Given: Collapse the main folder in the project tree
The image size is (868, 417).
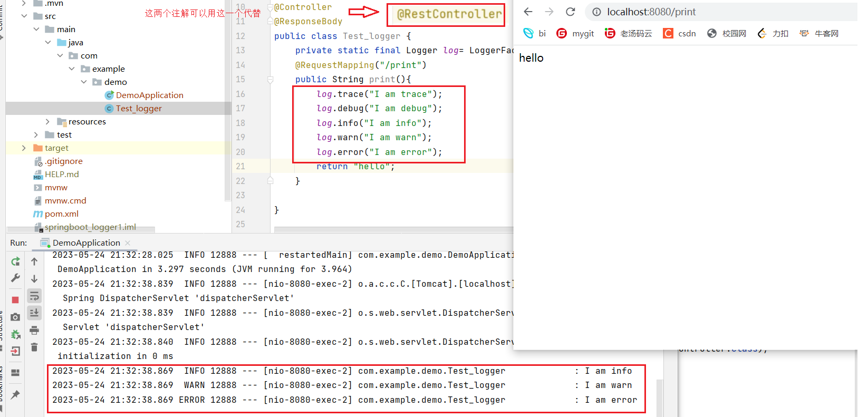Looking at the screenshot, I should pos(36,29).
